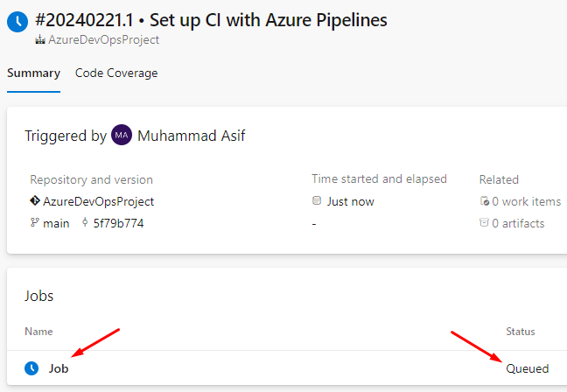Screen dimensions: 567x392
Task: Click the repository icon under Repository and version
Action: (x=35, y=200)
